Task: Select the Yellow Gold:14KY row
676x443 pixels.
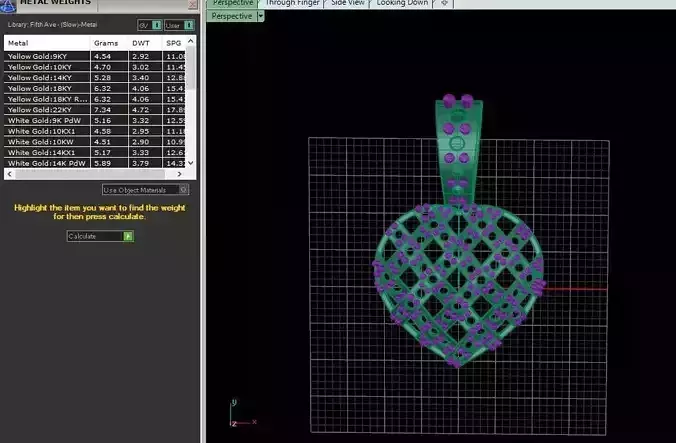Action: click(95, 78)
